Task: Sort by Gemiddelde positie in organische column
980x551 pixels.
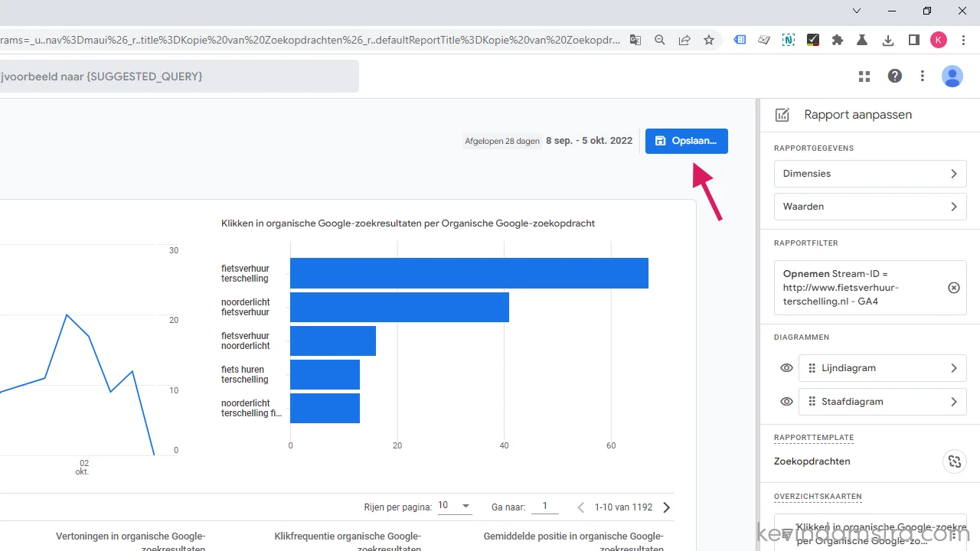Action: [x=573, y=542]
